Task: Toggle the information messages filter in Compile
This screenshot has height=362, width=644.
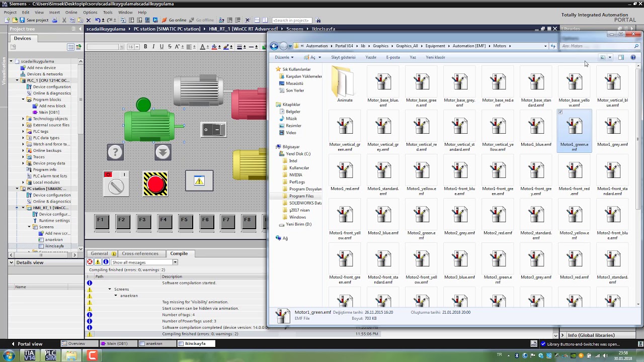Action: [x=106, y=262]
